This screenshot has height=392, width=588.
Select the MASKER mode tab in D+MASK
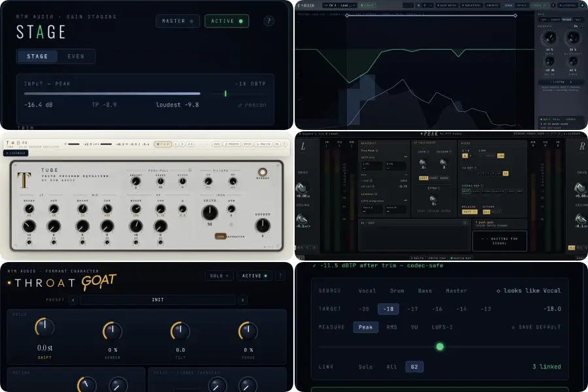click(567, 20)
